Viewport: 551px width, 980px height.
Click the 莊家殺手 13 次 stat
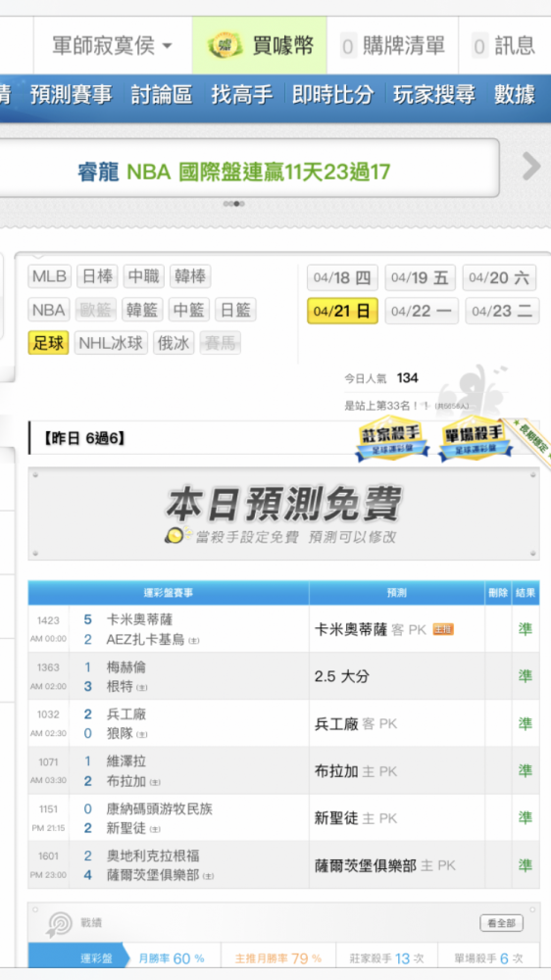tap(388, 958)
